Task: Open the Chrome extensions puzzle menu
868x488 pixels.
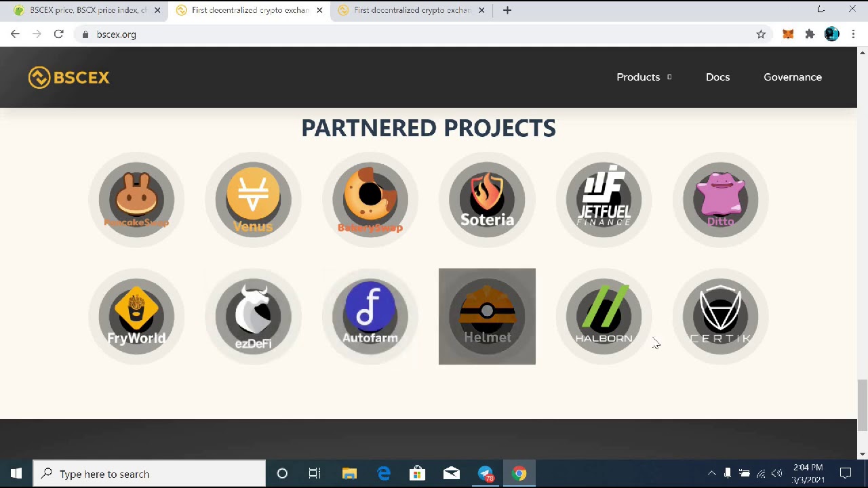Action: [x=810, y=34]
